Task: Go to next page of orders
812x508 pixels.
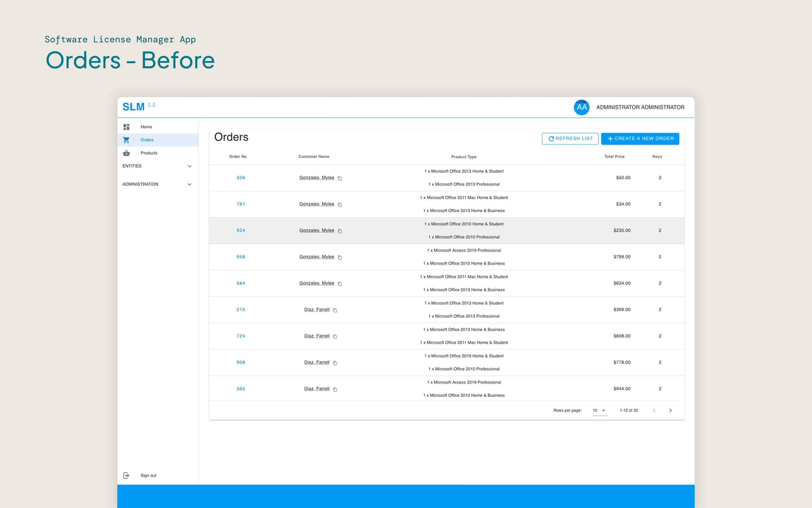Action: pos(670,410)
